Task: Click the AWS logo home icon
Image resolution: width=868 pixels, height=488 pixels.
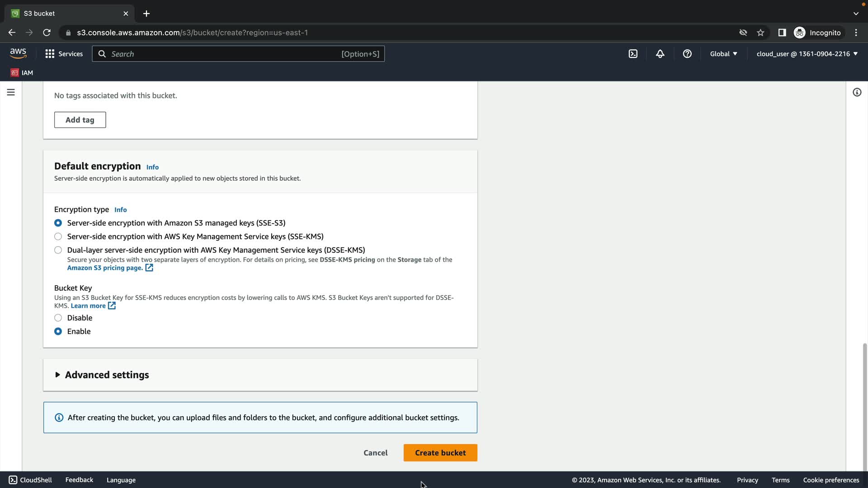Action: pyautogui.click(x=18, y=53)
